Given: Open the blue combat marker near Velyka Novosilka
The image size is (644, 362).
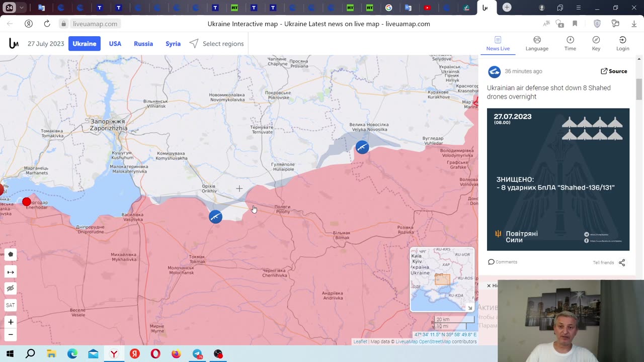Looking at the screenshot, I should (x=362, y=147).
